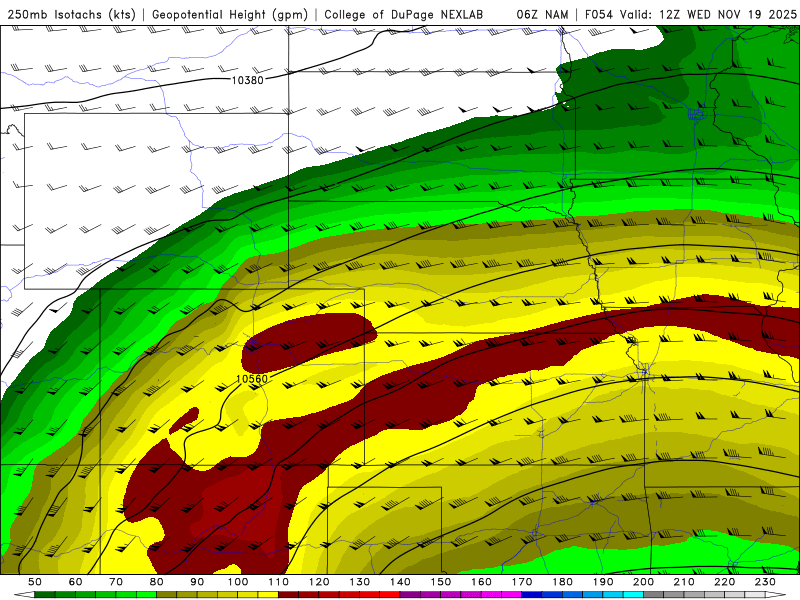
Task: Pick the 100 knot scale number
Action: pos(238,582)
